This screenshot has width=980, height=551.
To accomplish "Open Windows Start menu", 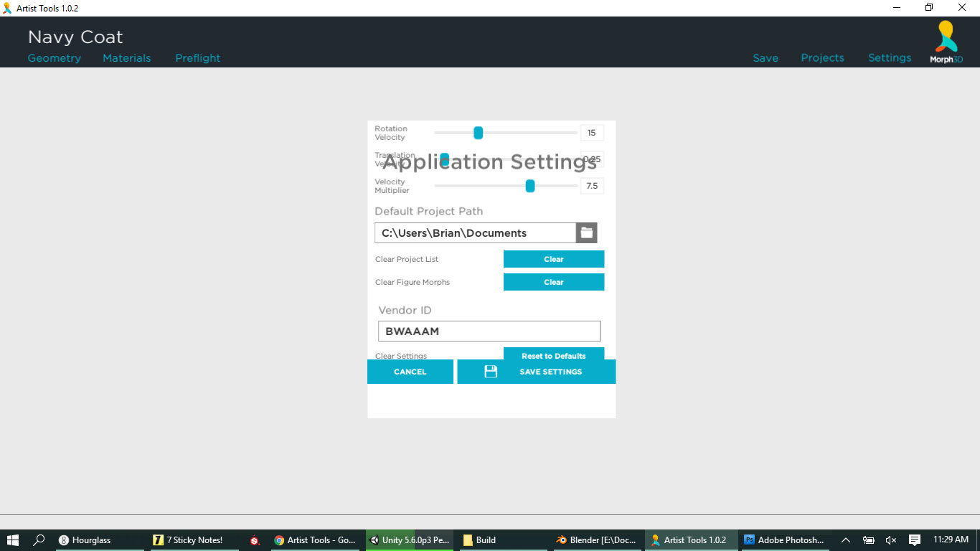I will (x=13, y=540).
